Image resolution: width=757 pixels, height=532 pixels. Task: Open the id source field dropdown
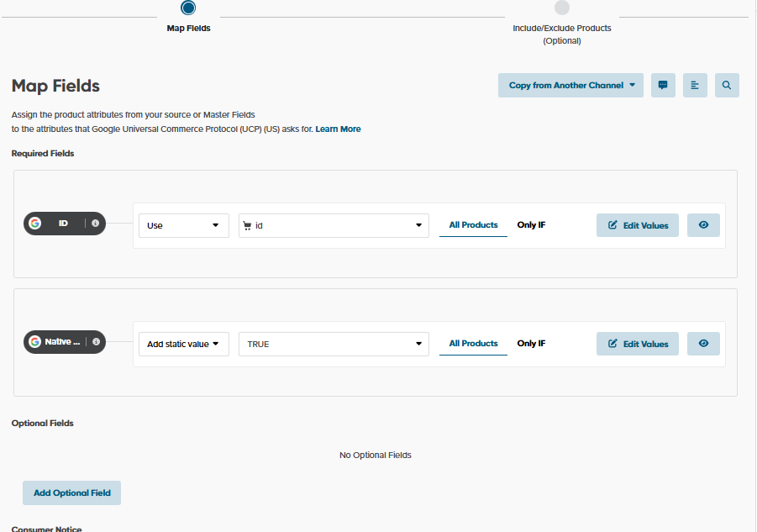point(333,225)
